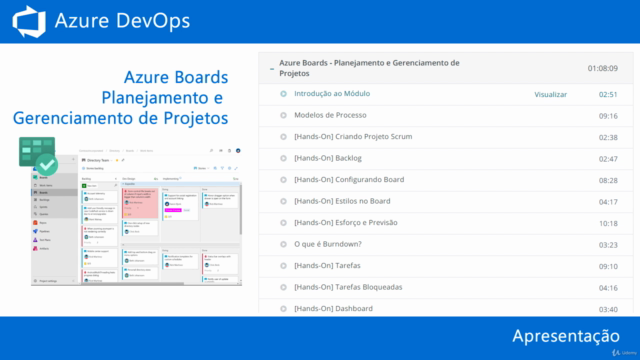Click the module title Azure Boards - Planejamento
The width and height of the screenshot is (640, 360).
click(x=369, y=68)
